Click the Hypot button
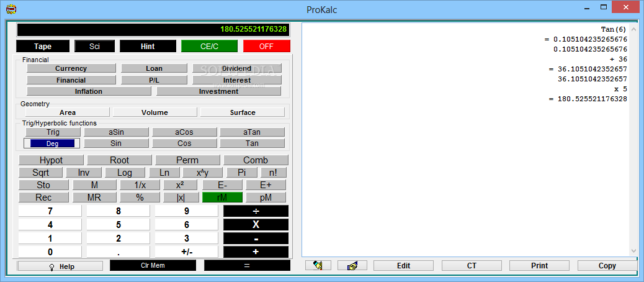Image resolution: width=644 pixels, height=282 pixels. (51, 160)
